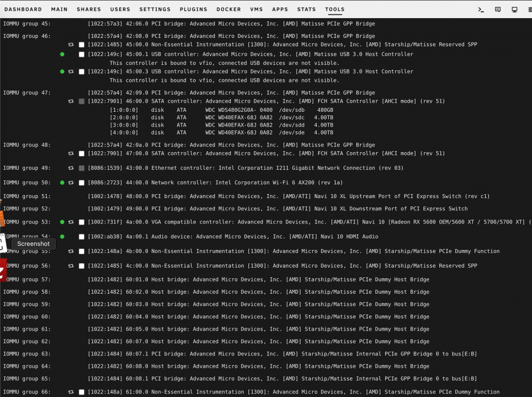
Task: Click the 42:06.0 Matisse PCIe GPP Bridge text
Action: 231,24
